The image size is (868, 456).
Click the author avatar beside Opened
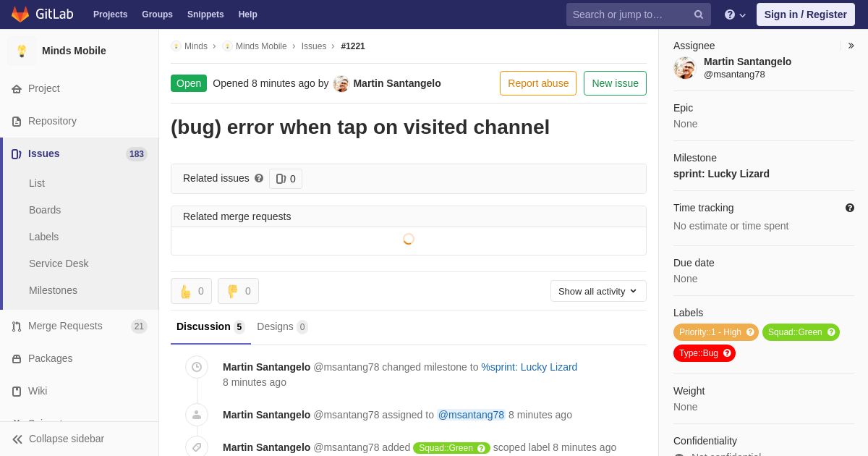[341, 84]
